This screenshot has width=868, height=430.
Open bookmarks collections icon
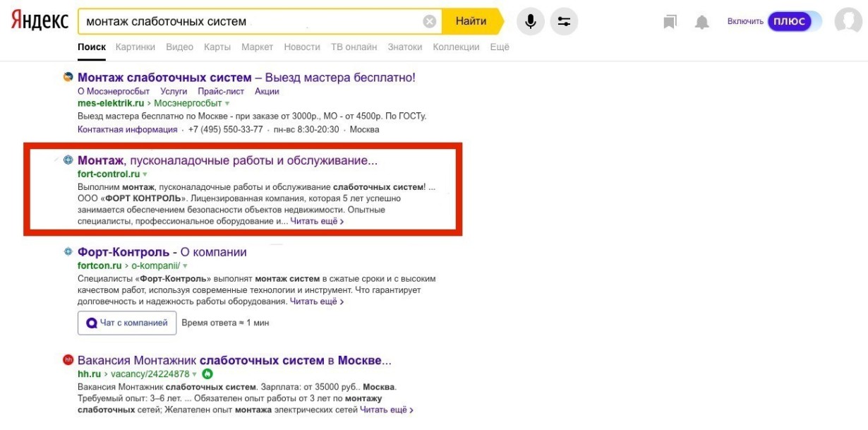pyautogui.click(x=670, y=22)
